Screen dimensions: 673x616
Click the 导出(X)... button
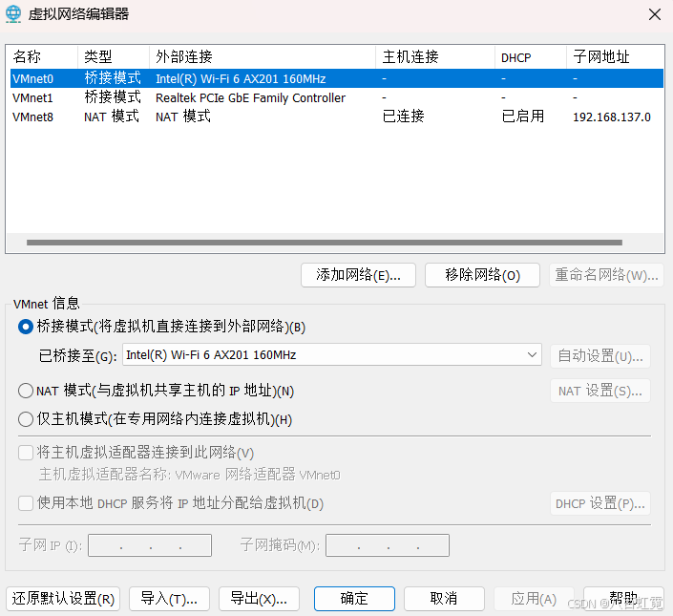tap(259, 599)
